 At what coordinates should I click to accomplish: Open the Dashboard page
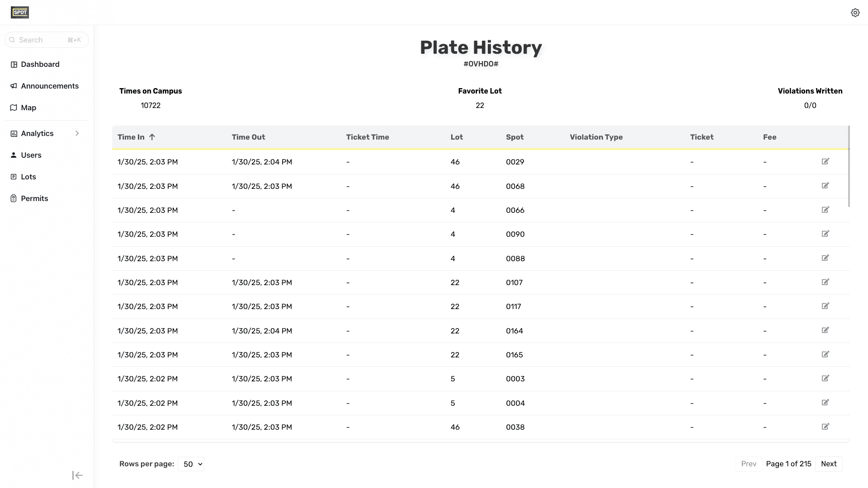coord(40,64)
